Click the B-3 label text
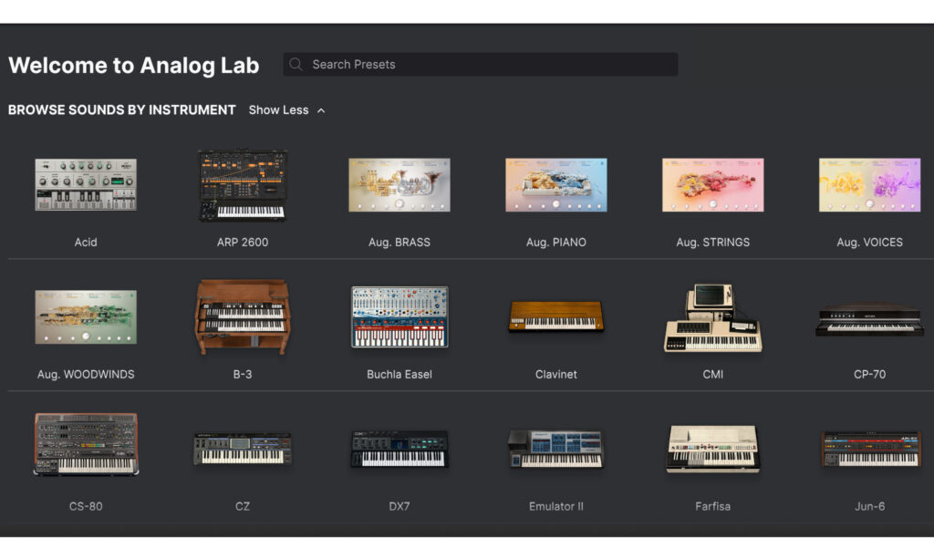The height and width of the screenshot is (560, 934). [x=243, y=375]
